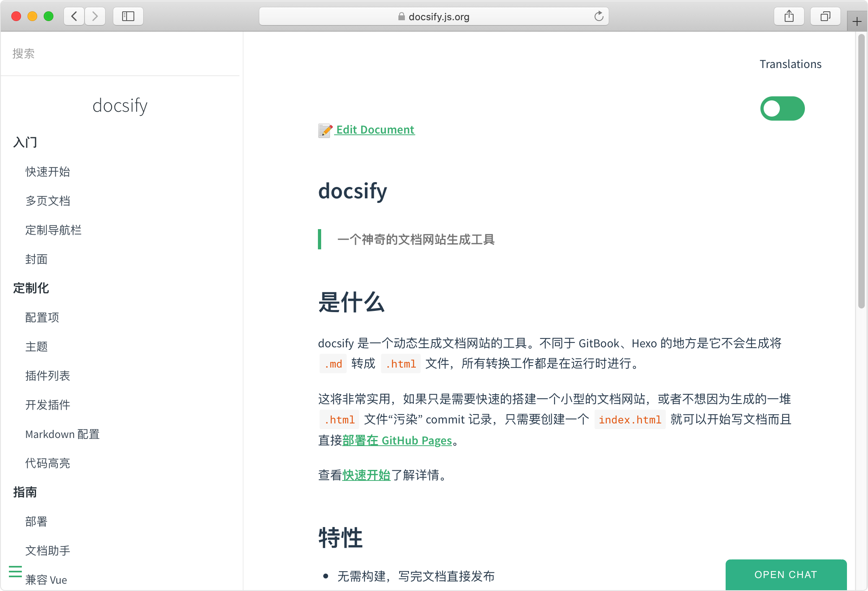868x591 pixels.
Task: Open the 快速开始 link in the paragraph
Action: pos(366,475)
